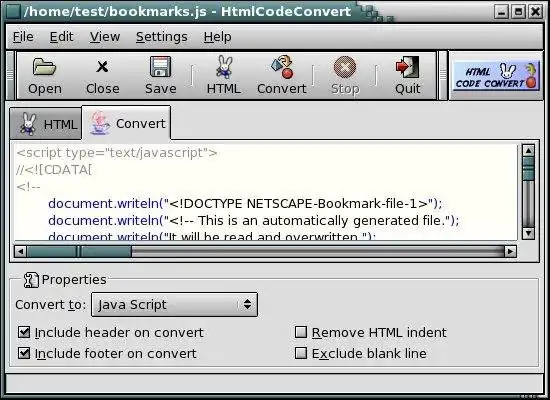550x400 pixels.
Task: Open a file with the Open toolbar button
Action: coord(45,75)
